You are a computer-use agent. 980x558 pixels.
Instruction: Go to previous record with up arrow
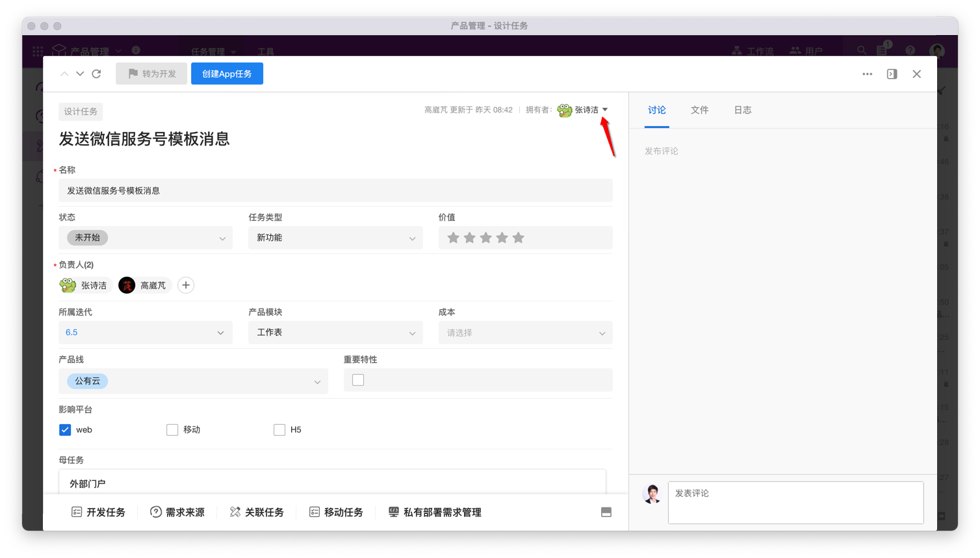point(64,74)
